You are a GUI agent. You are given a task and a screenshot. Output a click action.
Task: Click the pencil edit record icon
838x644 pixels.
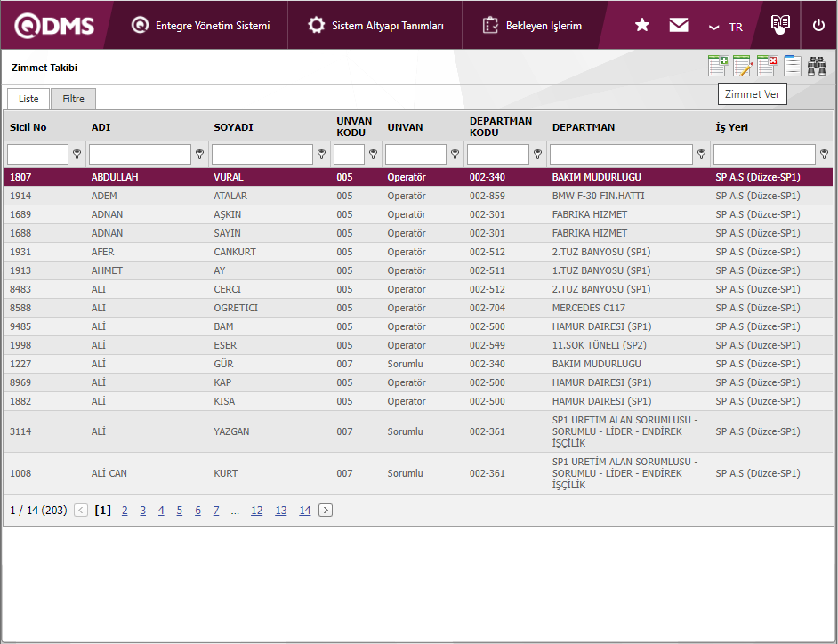point(743,67)
